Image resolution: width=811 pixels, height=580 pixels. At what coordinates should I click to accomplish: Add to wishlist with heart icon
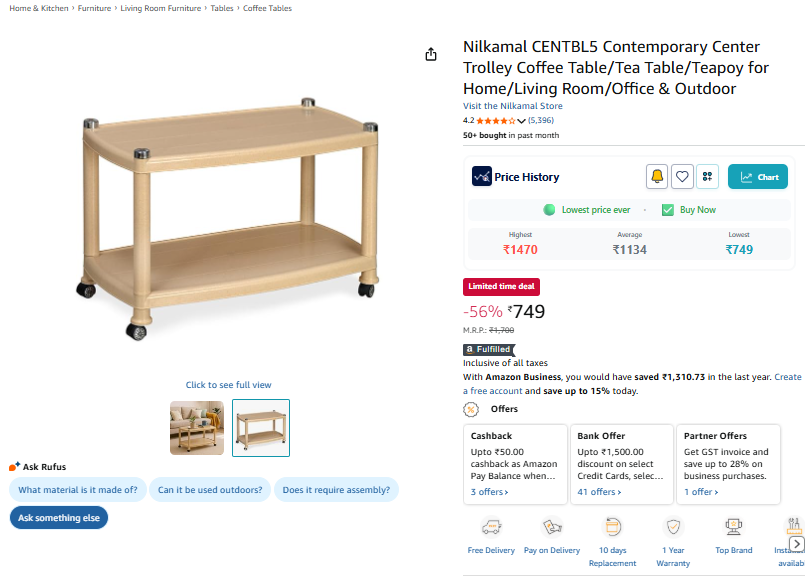point(682,177)
